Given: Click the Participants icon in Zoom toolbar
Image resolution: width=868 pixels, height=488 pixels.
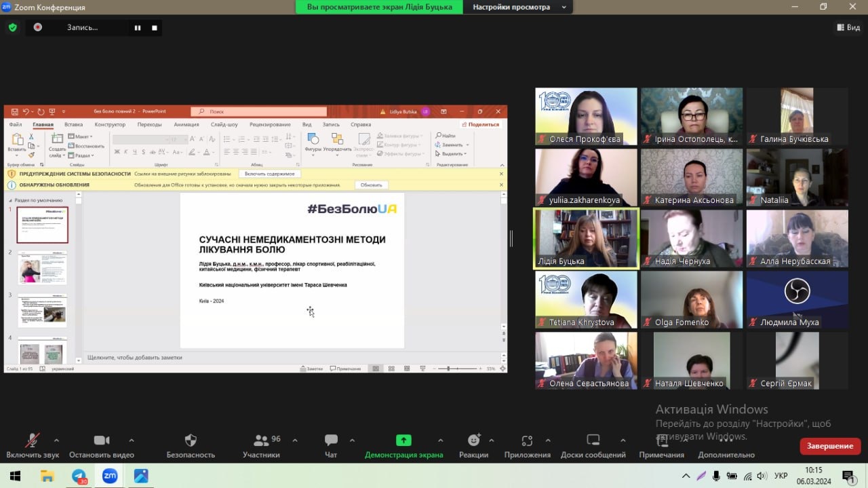Looking at the screenshot, I should pyautogui.click(x=261, y=440).
